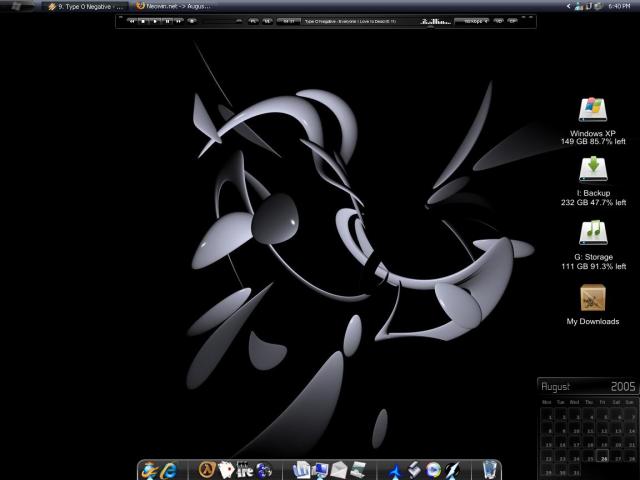Select August 26 on the calendar
The width and height of the screenshot is (640, 480).
pos(602,456)
